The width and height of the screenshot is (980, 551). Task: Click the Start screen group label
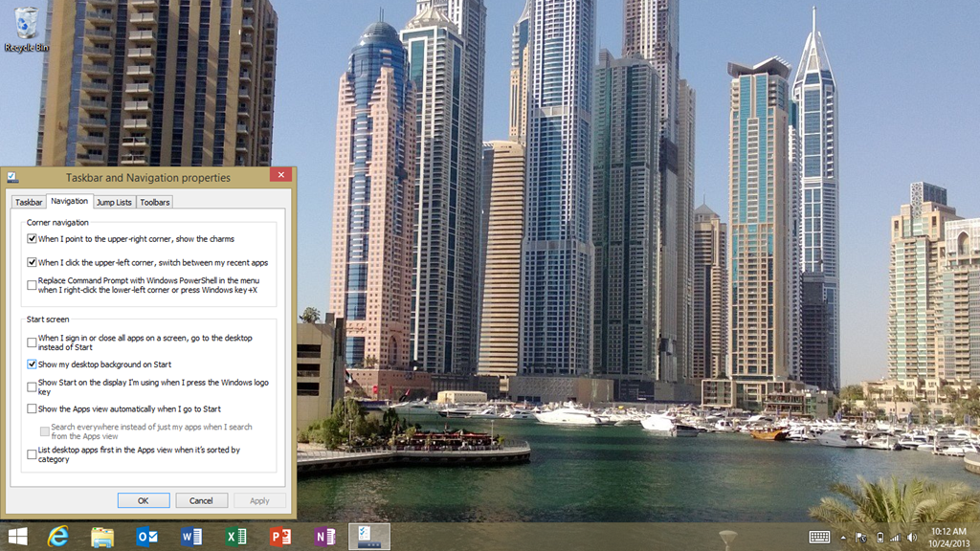pos(48,320)
